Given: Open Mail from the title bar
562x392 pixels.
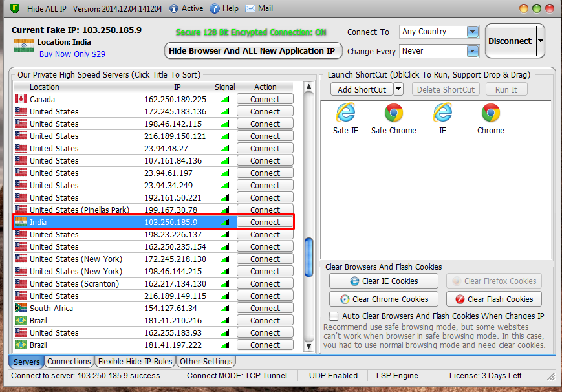Looking at the screenshot, I should 259,8.
